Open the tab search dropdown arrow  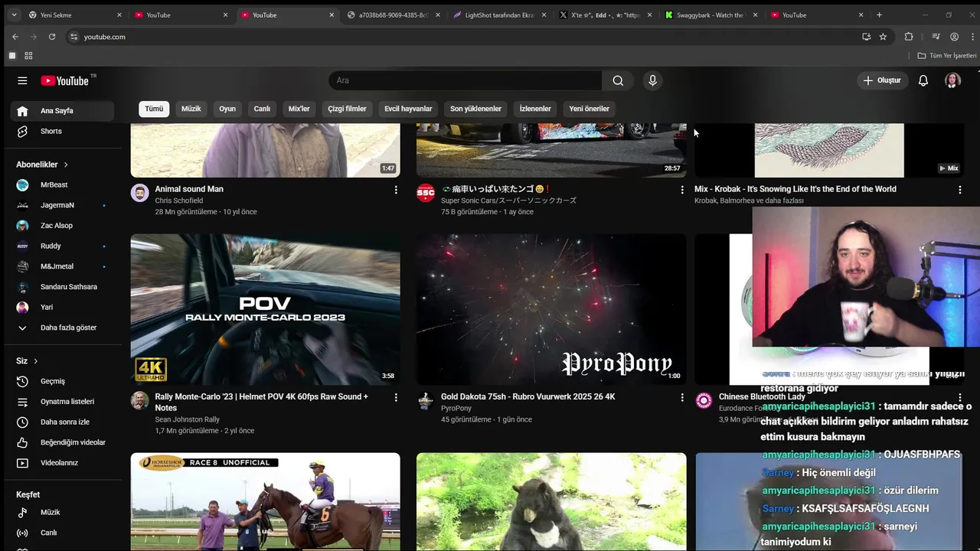pos(14,15)
